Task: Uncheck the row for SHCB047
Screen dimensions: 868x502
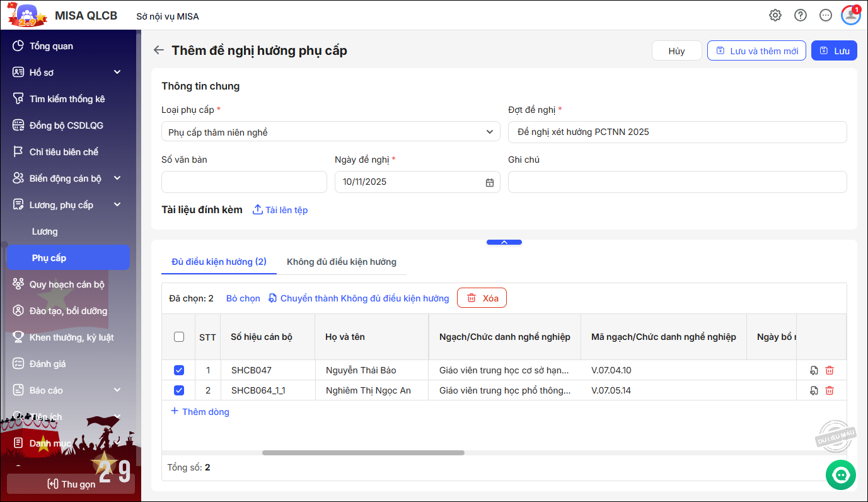Action: (x=179, y=370)
